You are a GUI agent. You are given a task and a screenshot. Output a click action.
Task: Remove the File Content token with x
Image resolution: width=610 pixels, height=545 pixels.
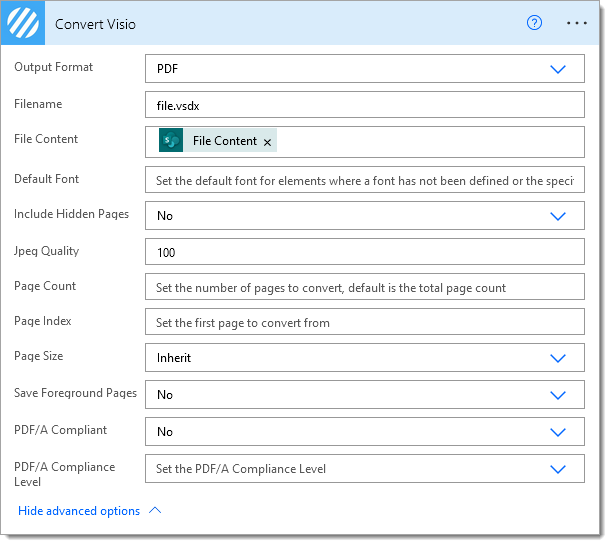tap(267, 142)
